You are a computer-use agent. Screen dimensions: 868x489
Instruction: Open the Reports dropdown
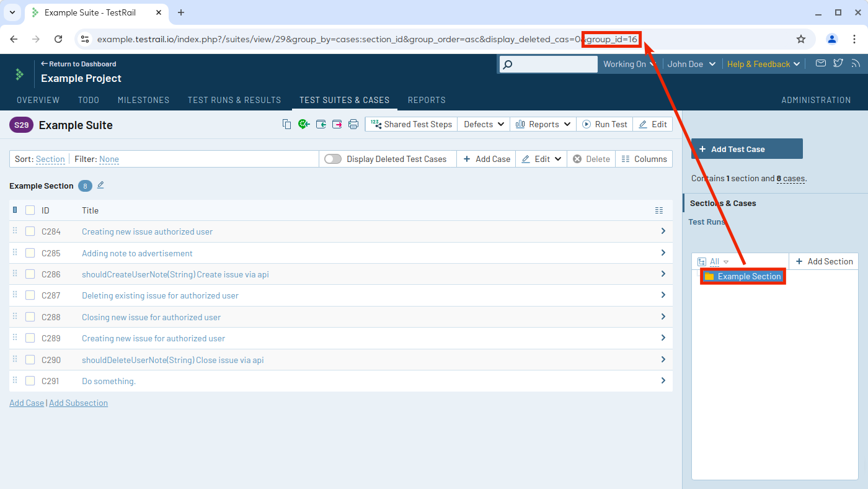pos(542,124)
